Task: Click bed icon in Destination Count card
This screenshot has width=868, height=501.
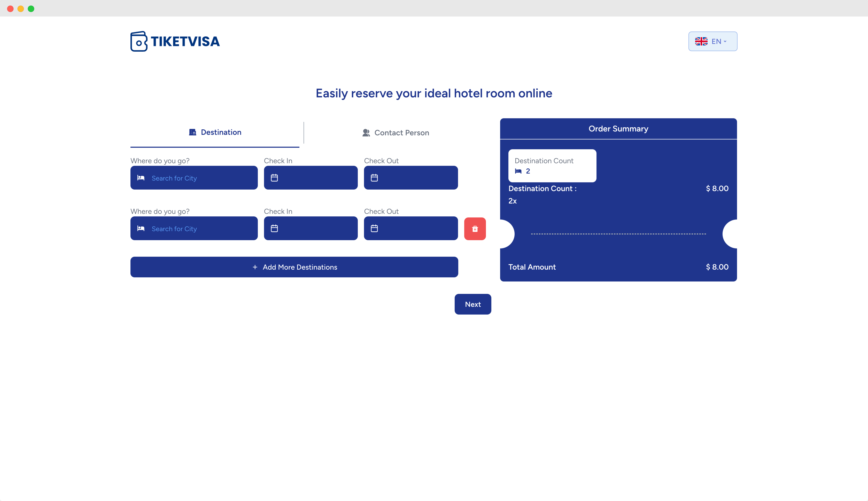Action: click(518, 171)
